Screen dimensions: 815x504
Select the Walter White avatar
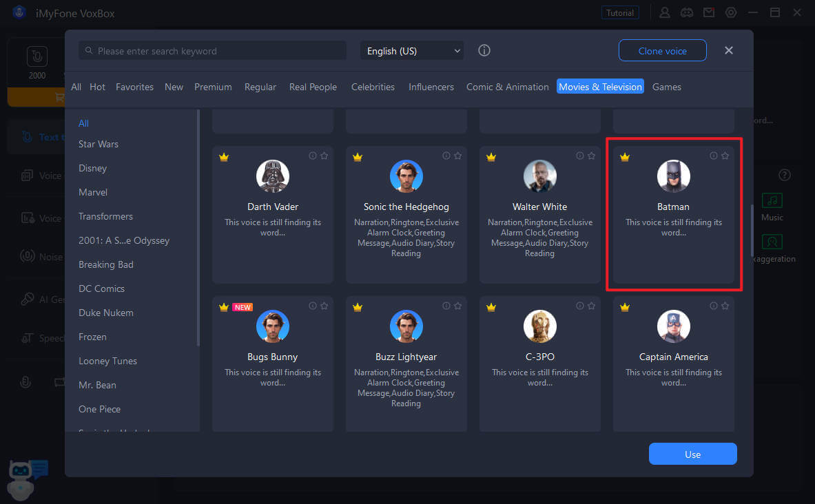[x=540, y=176]
